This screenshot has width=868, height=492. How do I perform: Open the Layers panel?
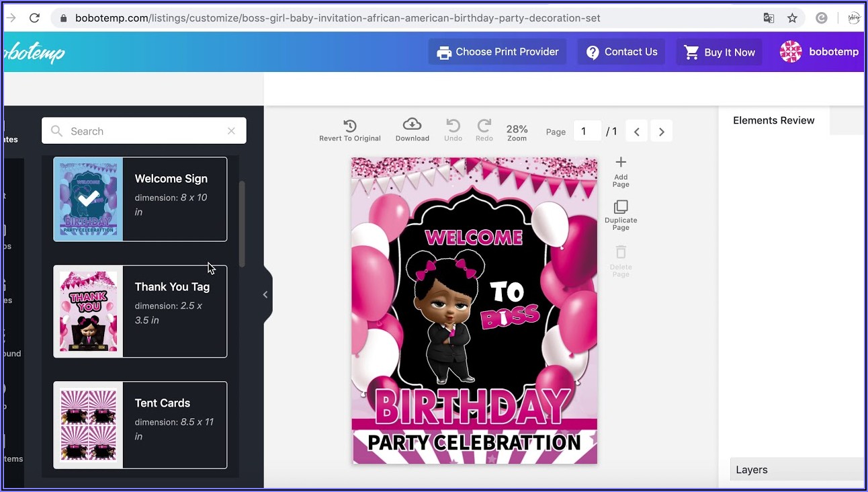(751, 470)
